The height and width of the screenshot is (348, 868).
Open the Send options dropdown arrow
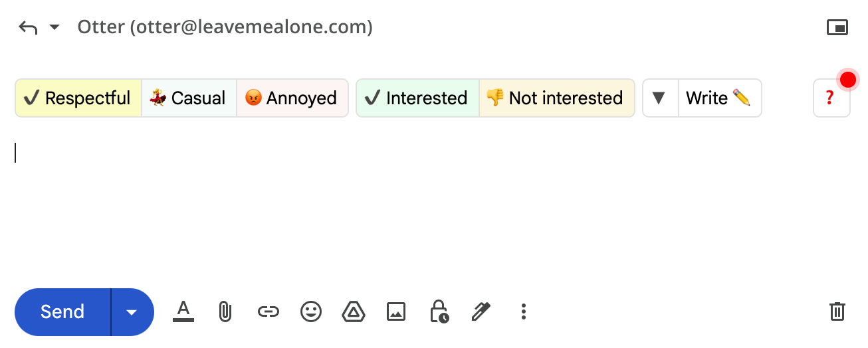coord(132,312)
